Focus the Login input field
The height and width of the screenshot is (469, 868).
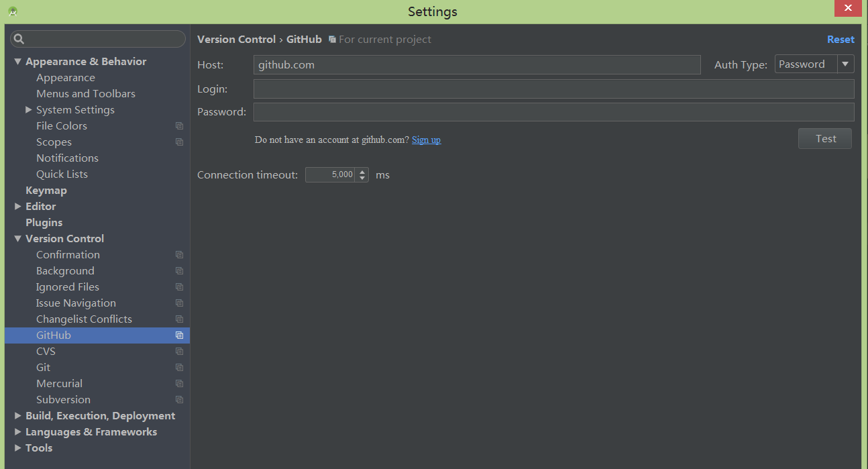(554, 89)
